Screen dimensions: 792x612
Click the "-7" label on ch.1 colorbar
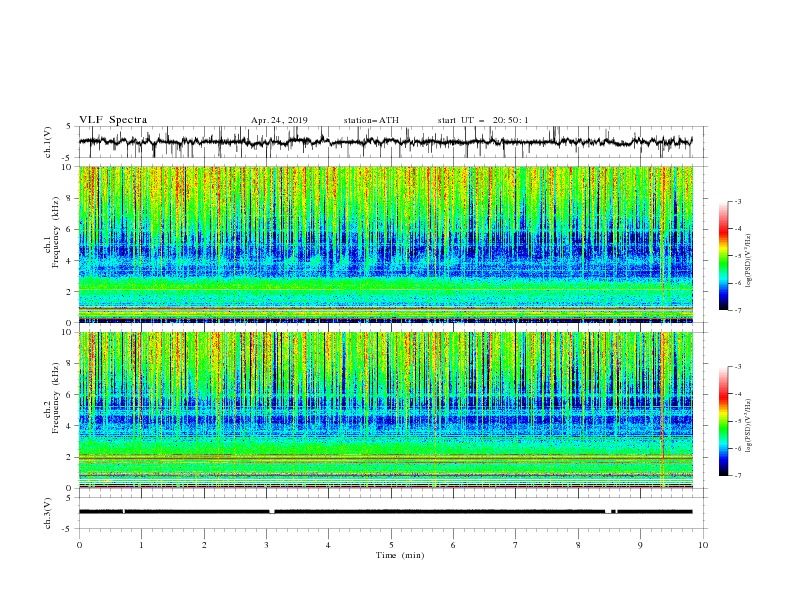coord(737,310)
